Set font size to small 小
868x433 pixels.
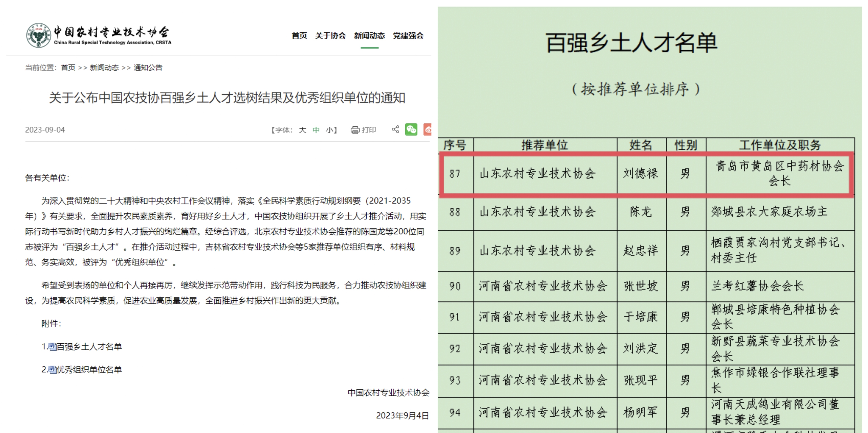[x=329, y=130]
